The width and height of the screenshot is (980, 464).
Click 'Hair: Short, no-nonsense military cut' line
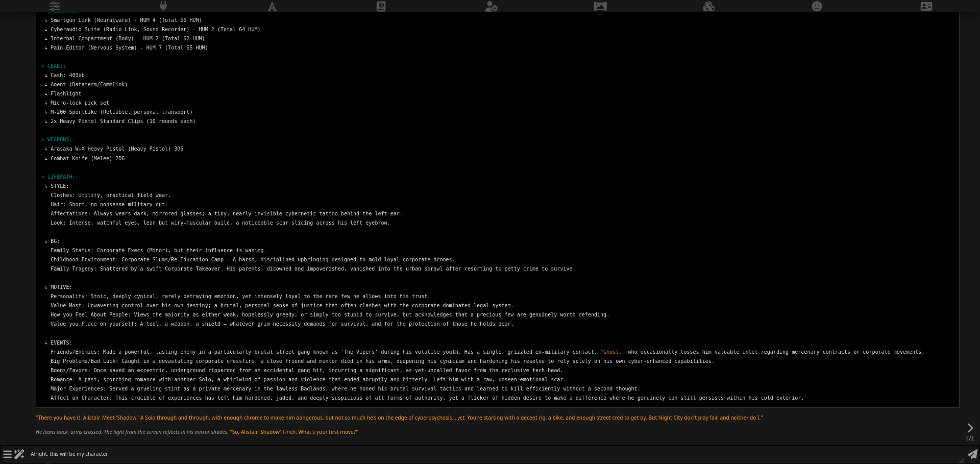tap(109, 205)
